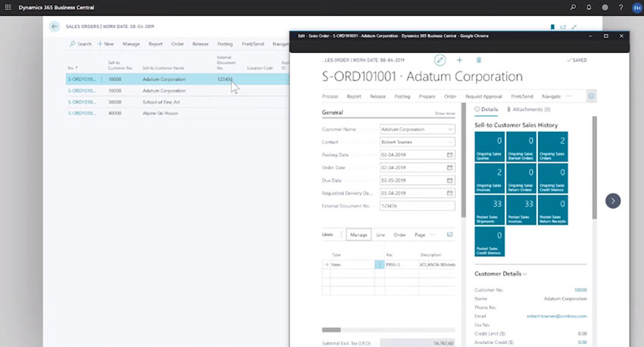This screenshot has width=644, height=347.
Task: Open Posting menu in Sales Order window
Action: (x=402, y=96)
